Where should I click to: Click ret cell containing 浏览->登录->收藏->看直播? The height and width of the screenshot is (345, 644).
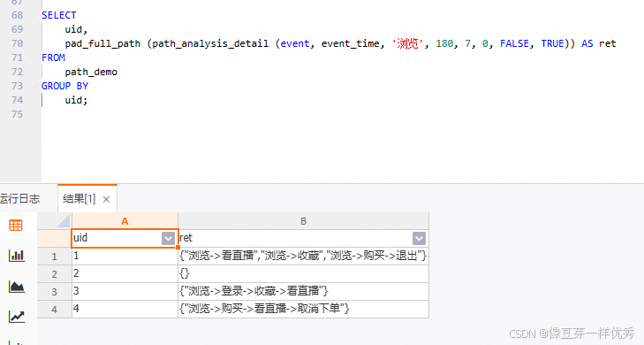click(304, 292)
